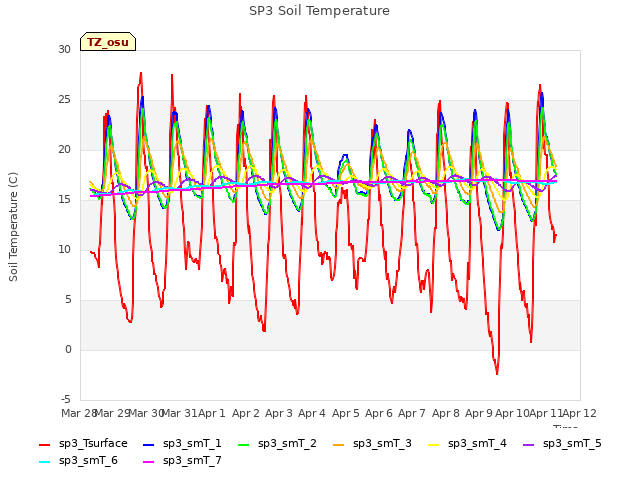Click the 0 y-axis tick label
Screen dimensions: 640x480
[x=68, y=349]
